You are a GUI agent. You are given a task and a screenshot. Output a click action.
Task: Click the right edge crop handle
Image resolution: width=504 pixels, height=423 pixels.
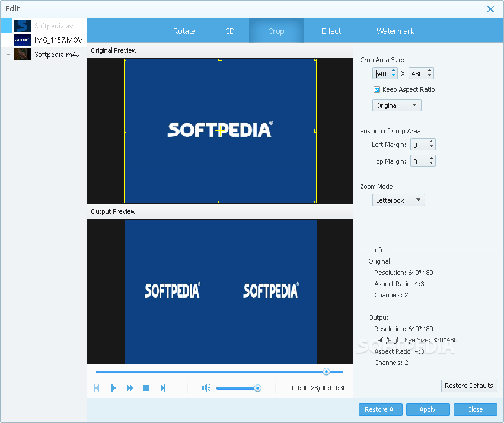tap(315, 131)
